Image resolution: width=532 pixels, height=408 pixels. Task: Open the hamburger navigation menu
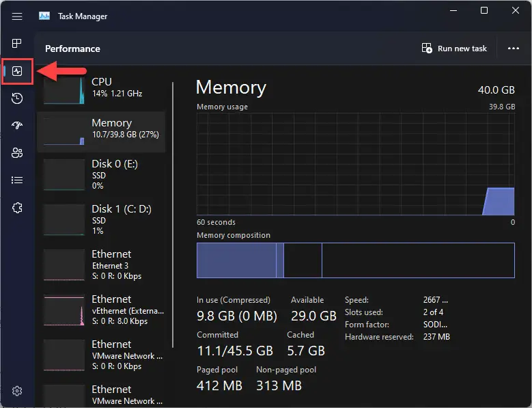17,16
